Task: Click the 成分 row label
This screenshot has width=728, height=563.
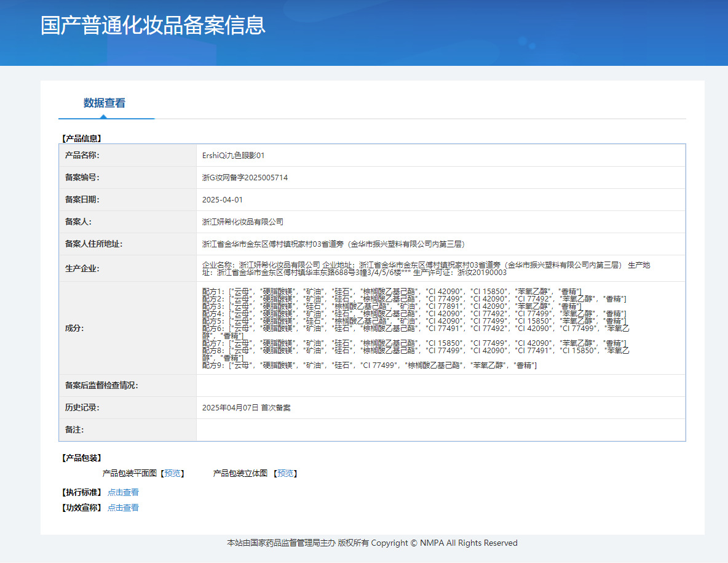Action: [74, 329]
